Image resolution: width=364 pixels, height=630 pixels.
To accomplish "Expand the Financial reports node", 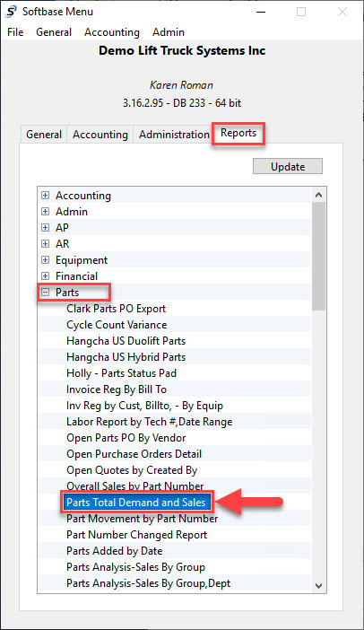I will [x=46, y=276].
